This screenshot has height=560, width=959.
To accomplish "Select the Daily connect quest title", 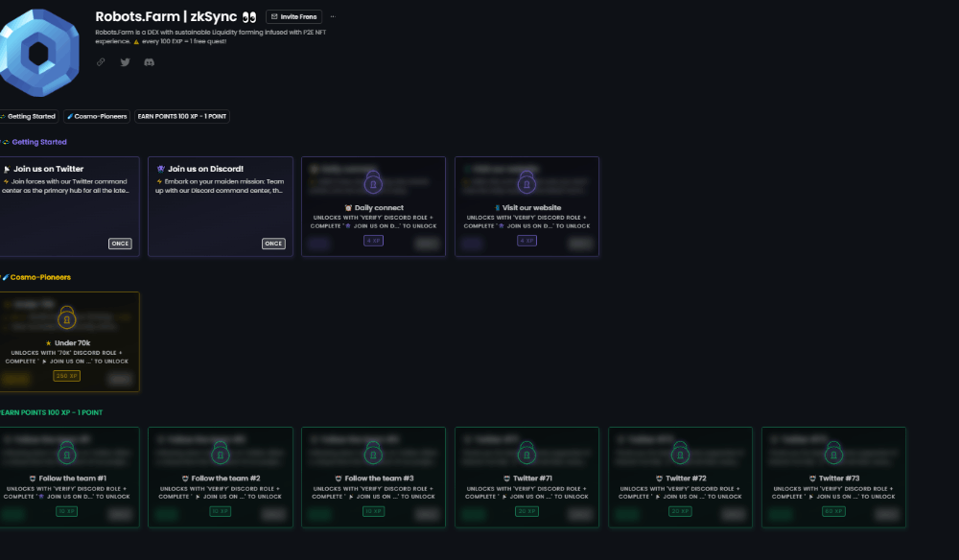I will [379, 208].
